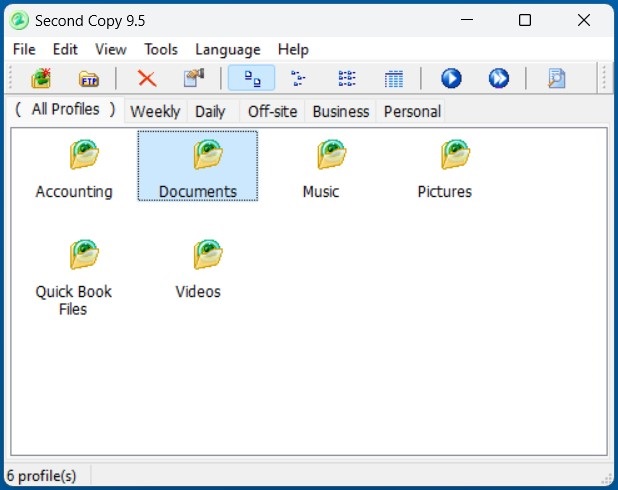Screen dimensions: 618x490
Task: Open the log viewer magnifier icon
Action: (x=557, y=78)
